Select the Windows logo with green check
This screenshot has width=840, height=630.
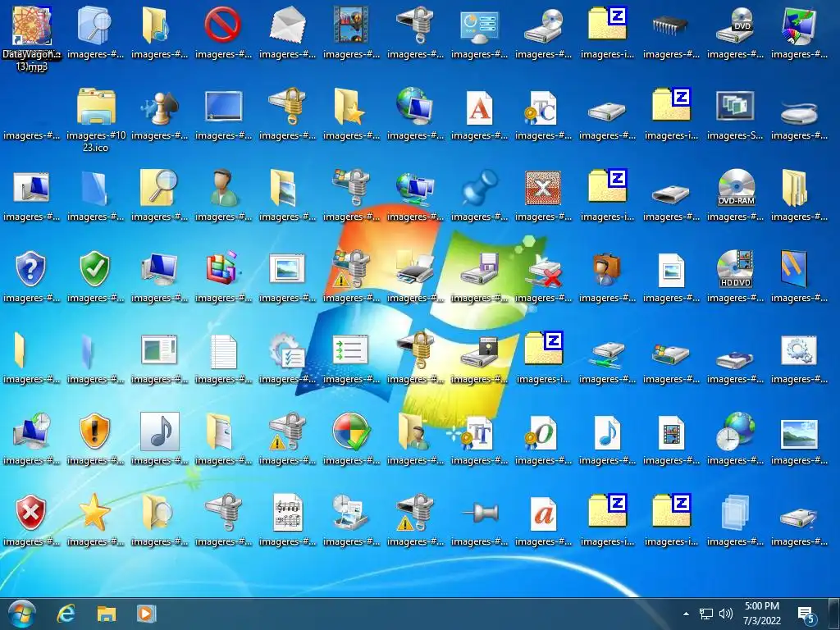351,431
